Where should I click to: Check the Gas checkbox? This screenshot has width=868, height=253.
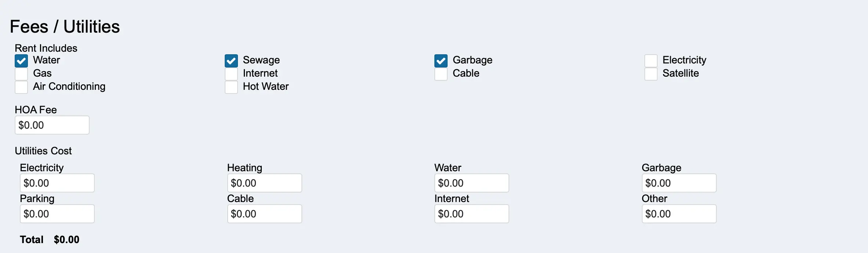pos(21,74)
